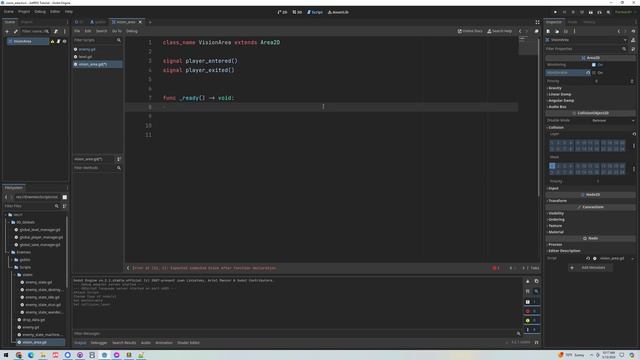
Task: Revert the Monitorable property icon
Action: 588,73
